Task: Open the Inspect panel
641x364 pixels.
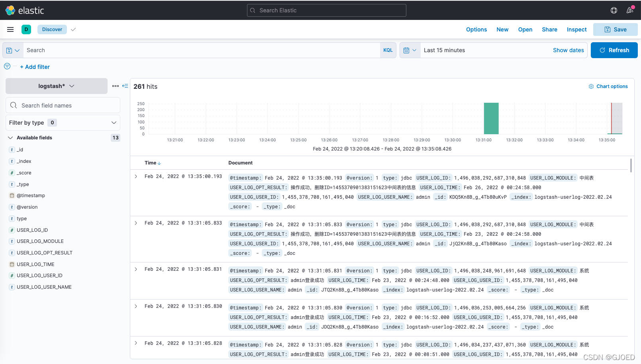Action: coord(576,29)
